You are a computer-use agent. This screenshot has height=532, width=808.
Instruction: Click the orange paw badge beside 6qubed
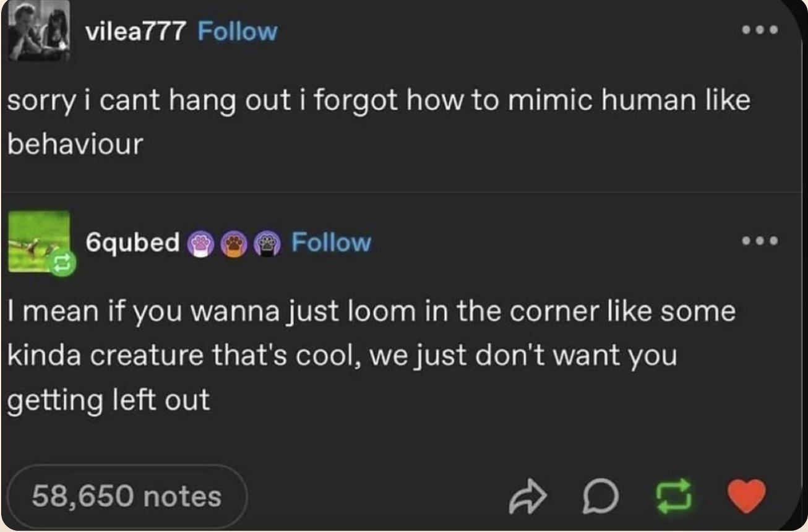(x=233, y=243)
